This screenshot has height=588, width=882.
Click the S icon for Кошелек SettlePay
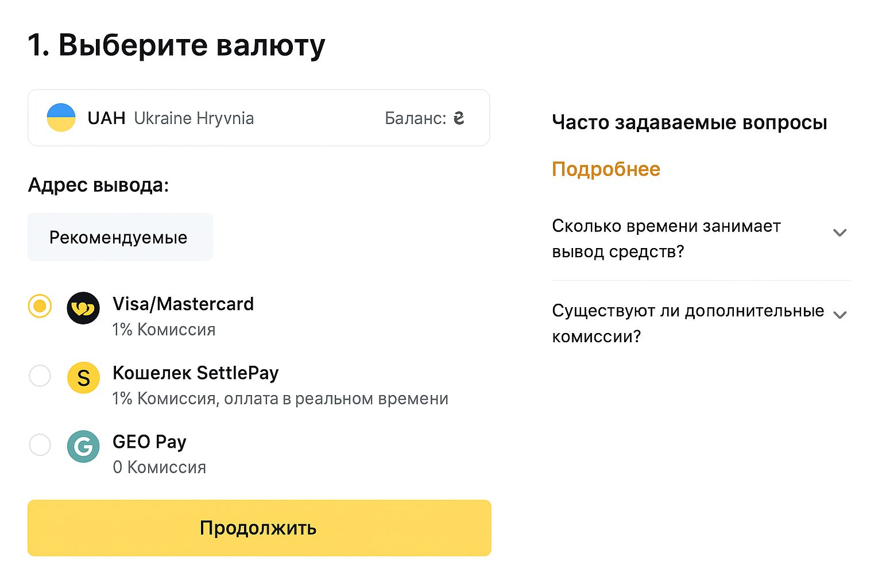coord(83,378)
